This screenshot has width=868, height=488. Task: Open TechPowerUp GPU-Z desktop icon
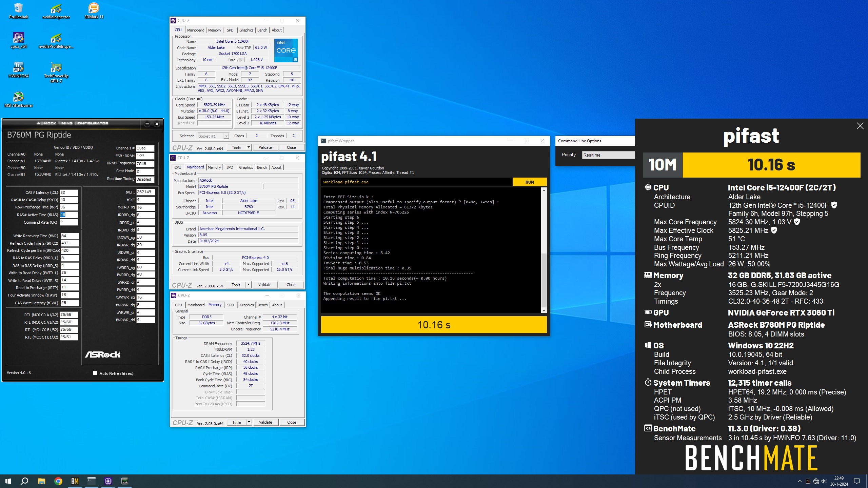56,72
